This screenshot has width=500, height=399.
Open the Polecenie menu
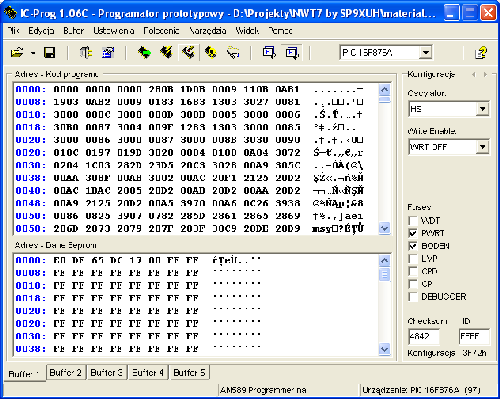point(161,31)
